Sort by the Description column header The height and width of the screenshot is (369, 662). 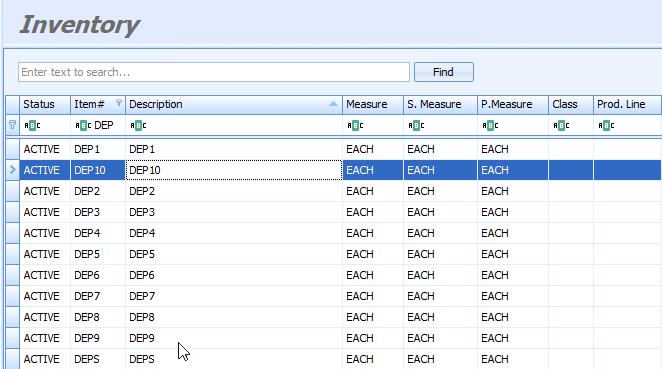click(x=234, y=104)
